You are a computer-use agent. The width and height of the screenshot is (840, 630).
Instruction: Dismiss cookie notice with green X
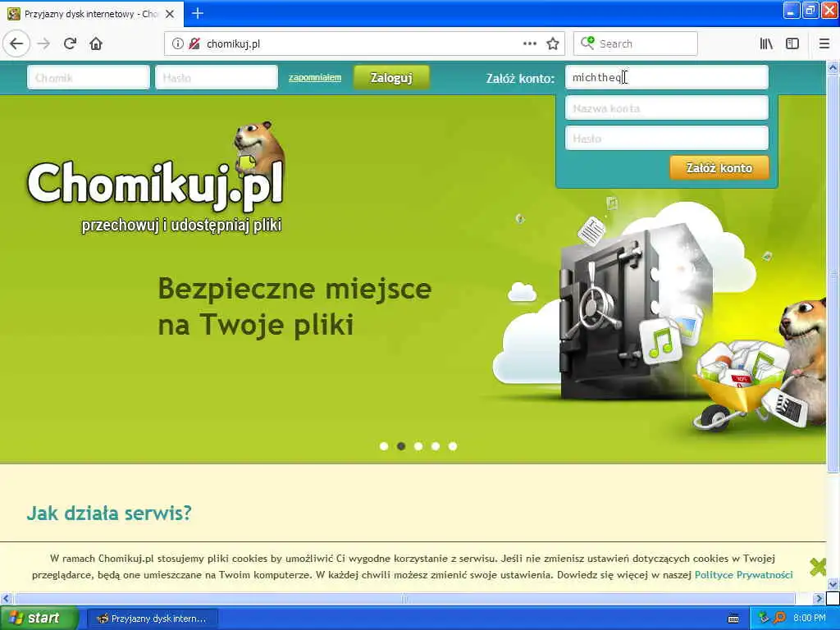(x=818, y=567)
